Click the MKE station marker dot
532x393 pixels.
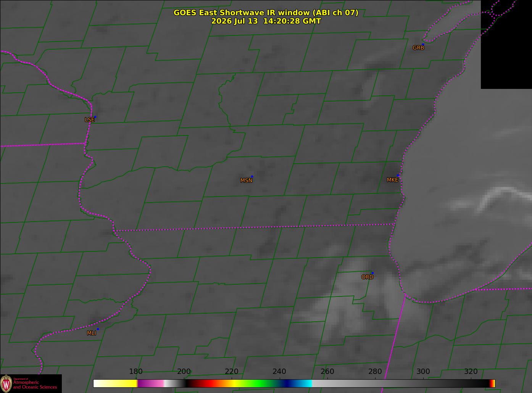(398, 176)
